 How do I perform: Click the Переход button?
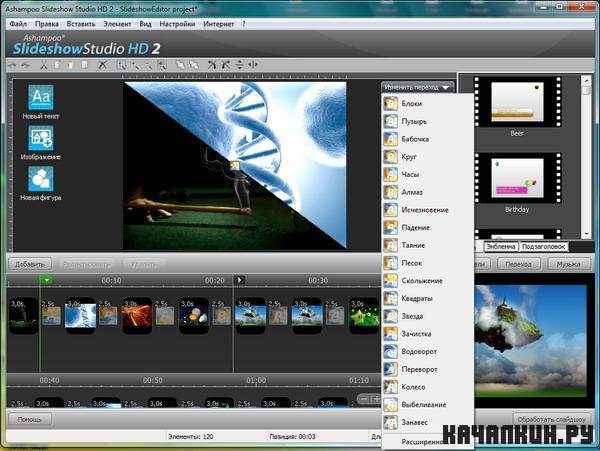(518, 264)
